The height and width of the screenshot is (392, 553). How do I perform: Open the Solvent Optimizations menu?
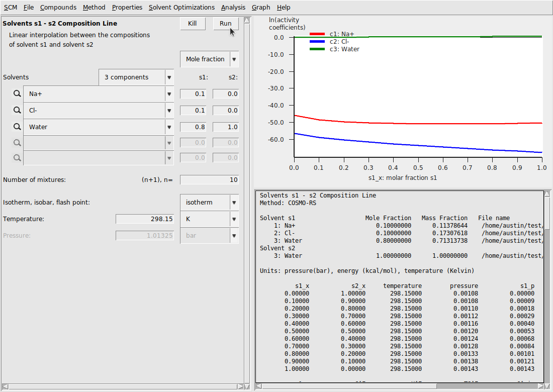181,8
